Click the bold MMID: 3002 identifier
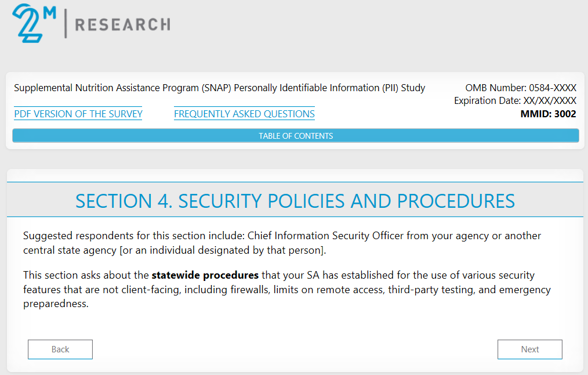Screen dimensions: 588x375 coord(548,114)
